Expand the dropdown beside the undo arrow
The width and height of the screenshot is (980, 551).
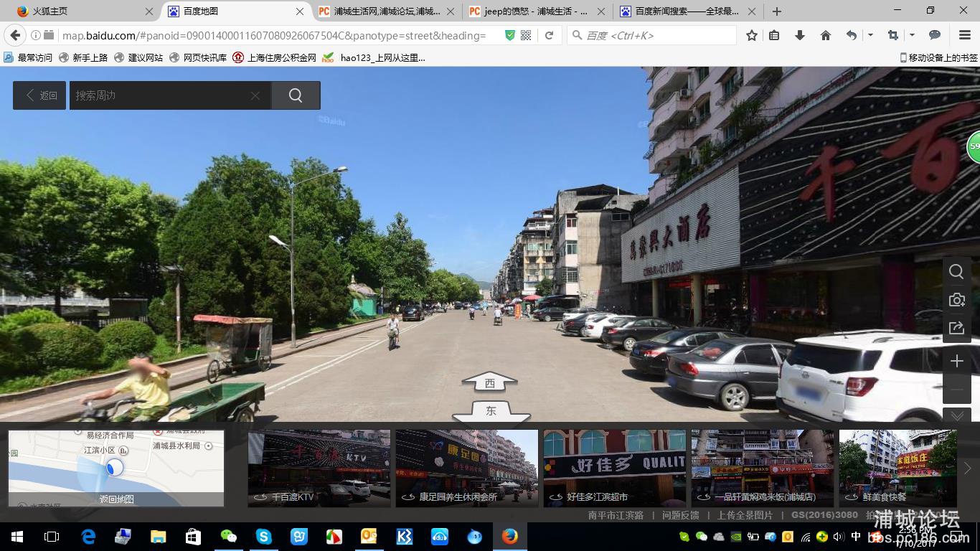coord(870,35)
